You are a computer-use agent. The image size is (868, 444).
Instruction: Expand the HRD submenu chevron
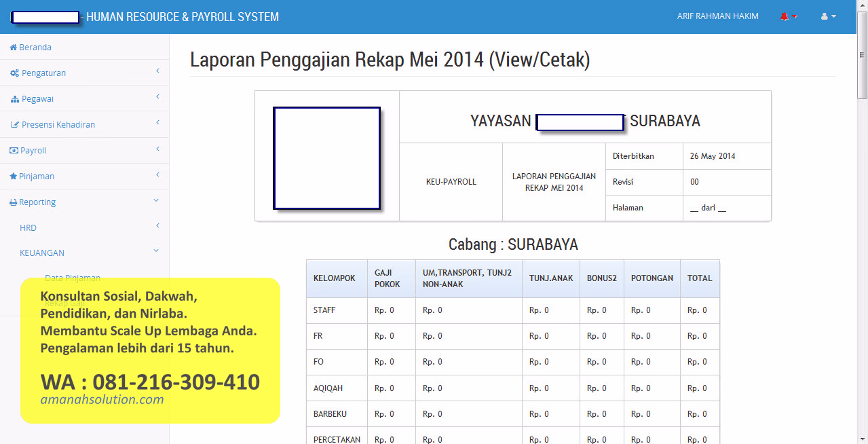point(157,225)
